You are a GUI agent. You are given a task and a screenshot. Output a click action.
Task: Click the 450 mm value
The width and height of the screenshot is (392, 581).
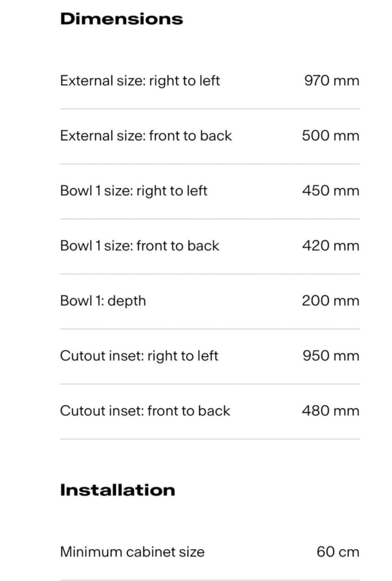coord(331,191)
